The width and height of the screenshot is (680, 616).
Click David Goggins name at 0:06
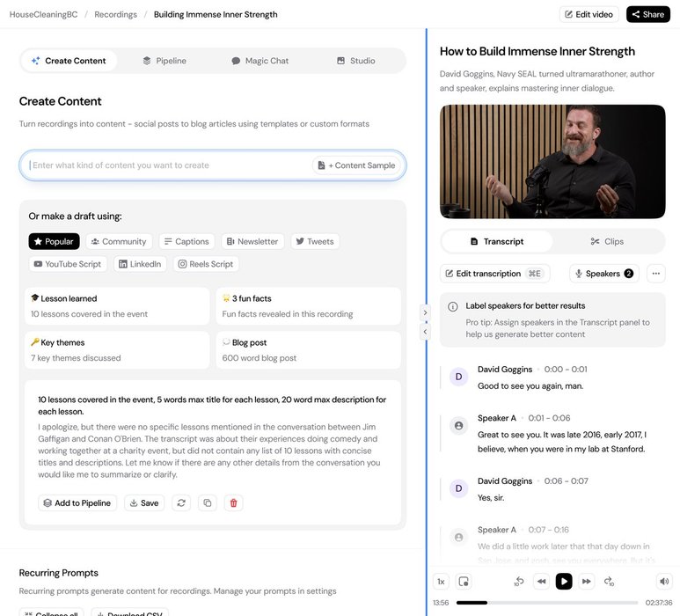(505, 481)
